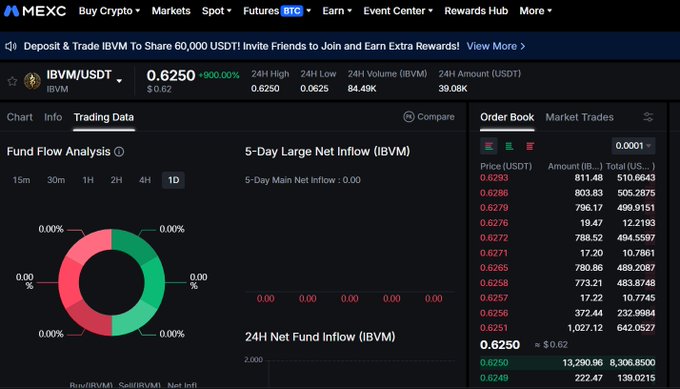Click the ask price 0.6286 row
680x389 pixels.
[x=568, y=193]
